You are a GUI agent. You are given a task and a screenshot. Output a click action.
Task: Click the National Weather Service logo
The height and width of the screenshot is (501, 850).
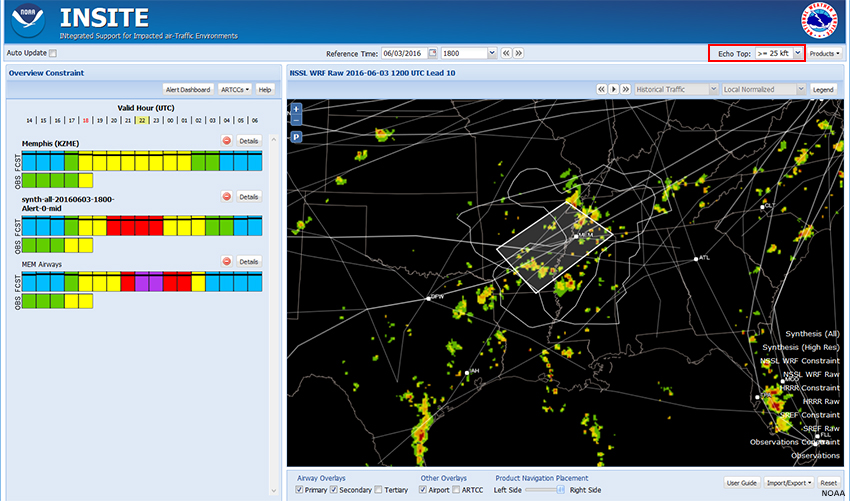(819, 21)
